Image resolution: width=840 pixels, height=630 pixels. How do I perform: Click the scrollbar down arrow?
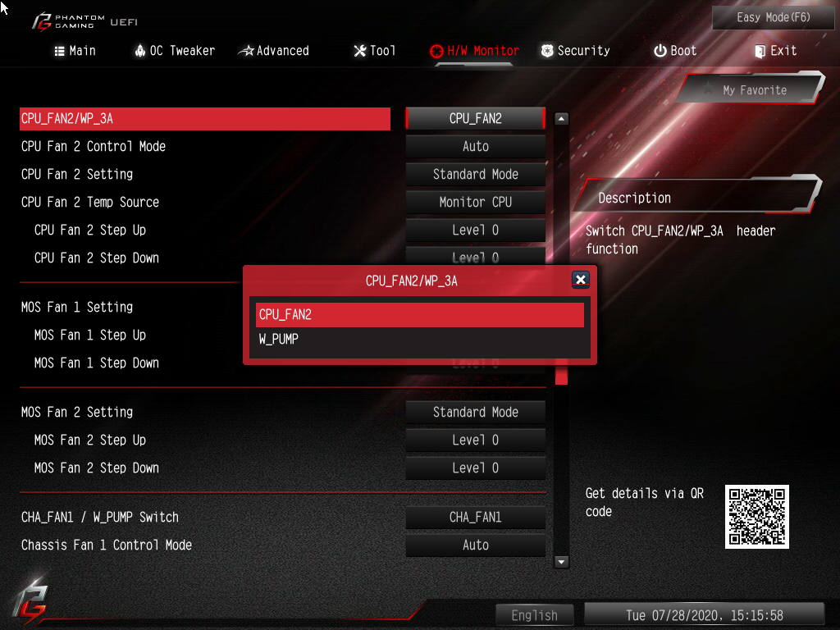click(x=561, y=562)
